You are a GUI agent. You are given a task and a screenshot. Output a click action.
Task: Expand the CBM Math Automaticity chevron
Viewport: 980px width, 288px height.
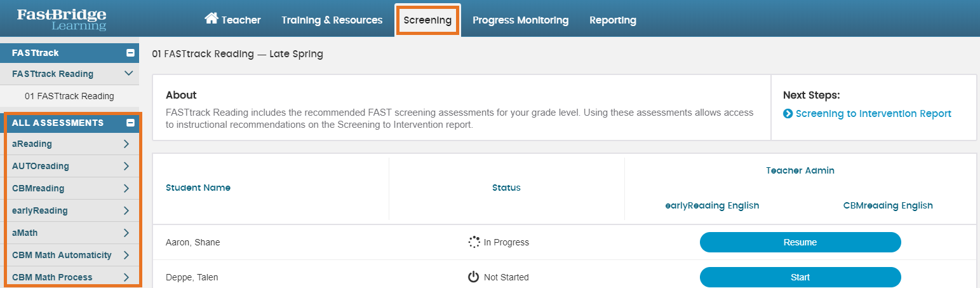point(126,255)
